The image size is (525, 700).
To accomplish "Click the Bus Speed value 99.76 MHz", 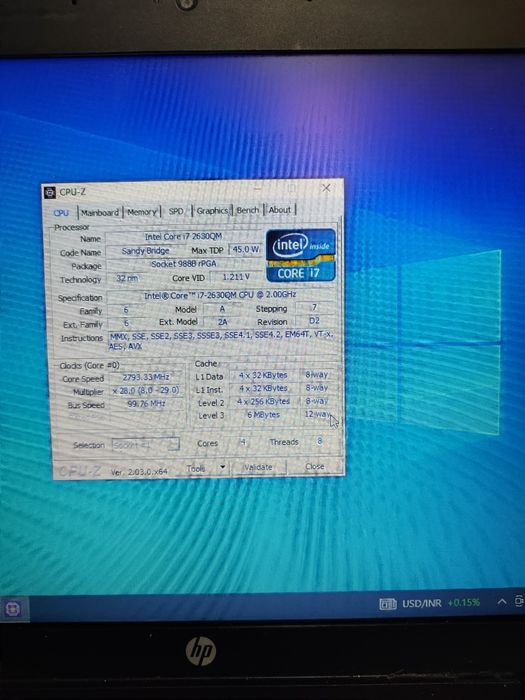I will [x=146, y=404].
